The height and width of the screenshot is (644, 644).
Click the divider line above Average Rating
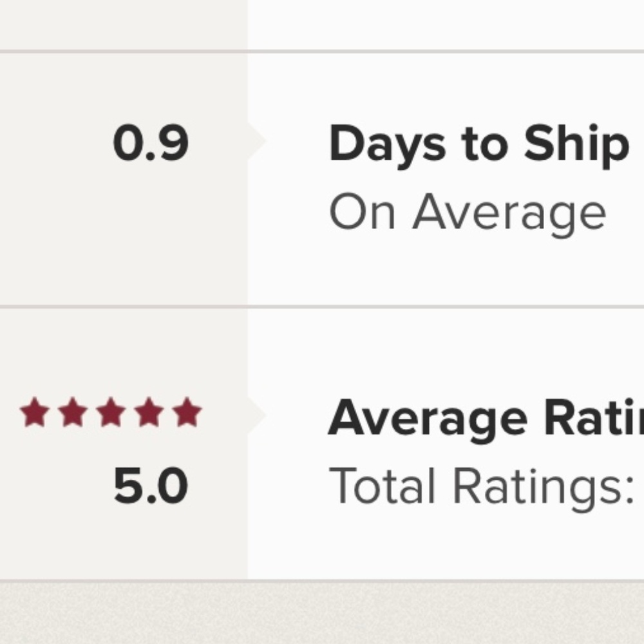(322, 307)
